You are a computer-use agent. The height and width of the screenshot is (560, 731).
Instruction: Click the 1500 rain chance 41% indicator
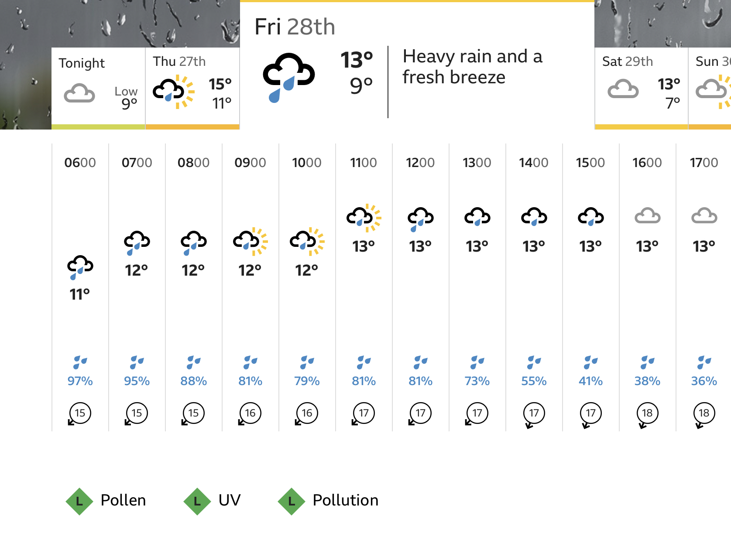click(x=590, y=381)
